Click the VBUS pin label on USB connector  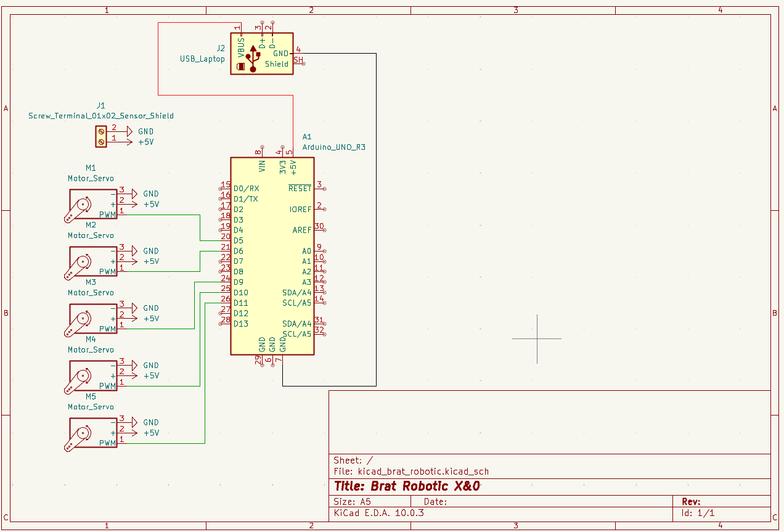242,49
